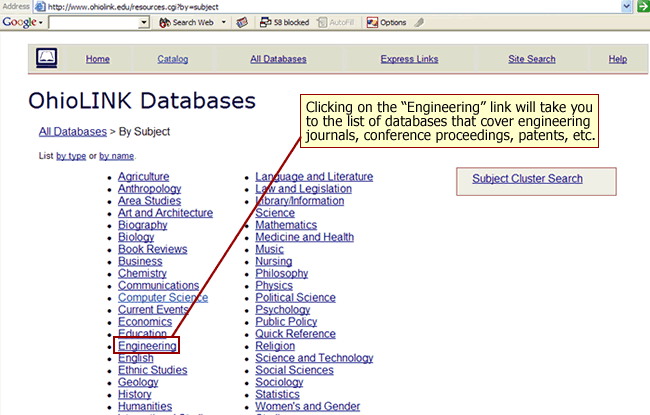Screen dimensions: 650x415
Task: Open the Chemistry subject link
Action: coord(142,273)
